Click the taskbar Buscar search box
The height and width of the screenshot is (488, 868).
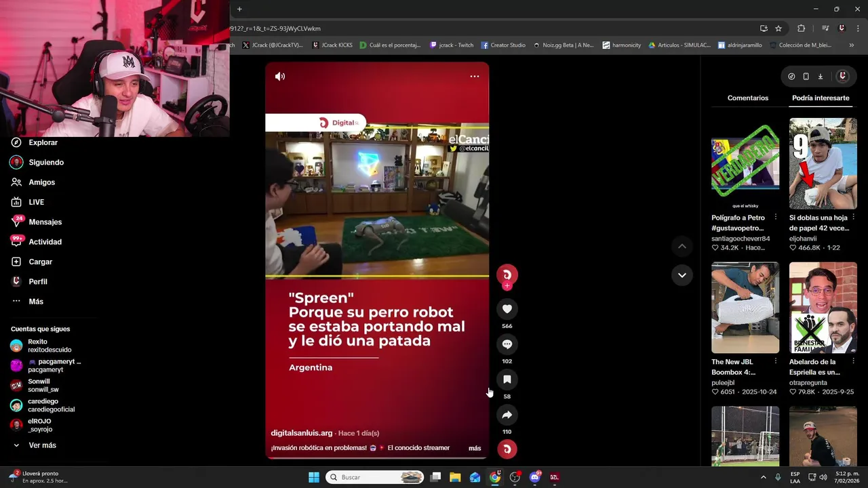pyautogui.click(x=376, y=477)
